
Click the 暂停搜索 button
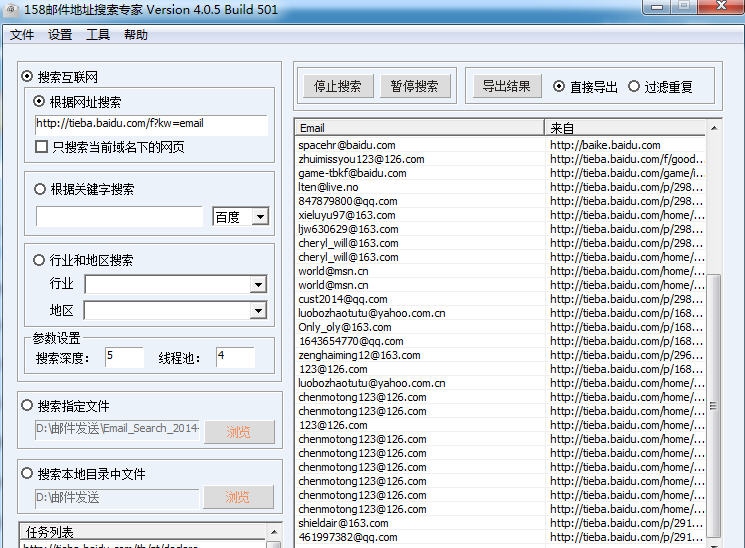coord(415,86)
